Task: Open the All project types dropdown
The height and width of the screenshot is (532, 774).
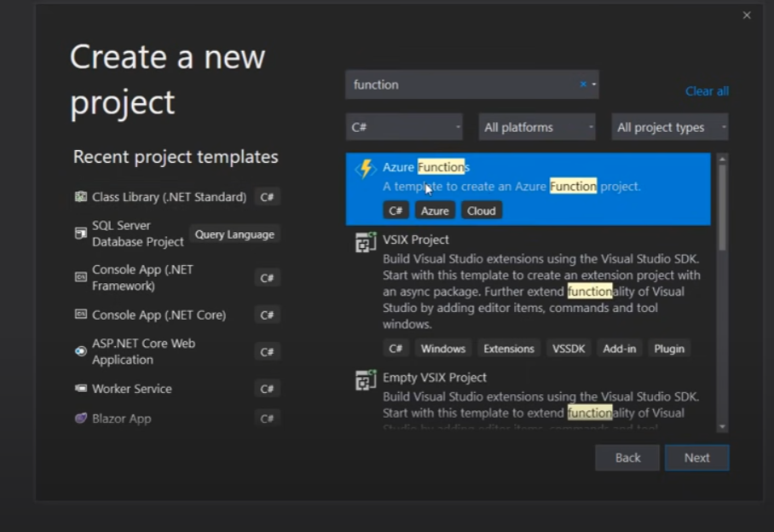Action: (x=670, y=127)
